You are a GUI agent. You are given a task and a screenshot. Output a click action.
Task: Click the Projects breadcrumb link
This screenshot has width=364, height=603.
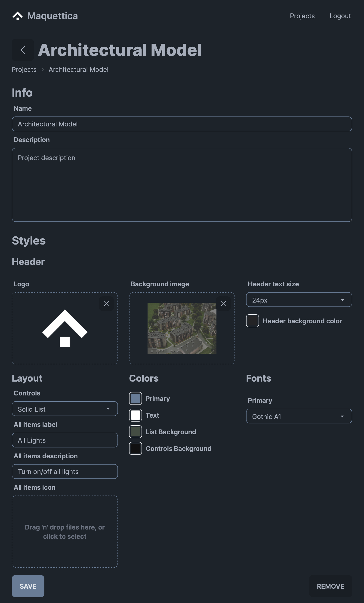point(24,70)
